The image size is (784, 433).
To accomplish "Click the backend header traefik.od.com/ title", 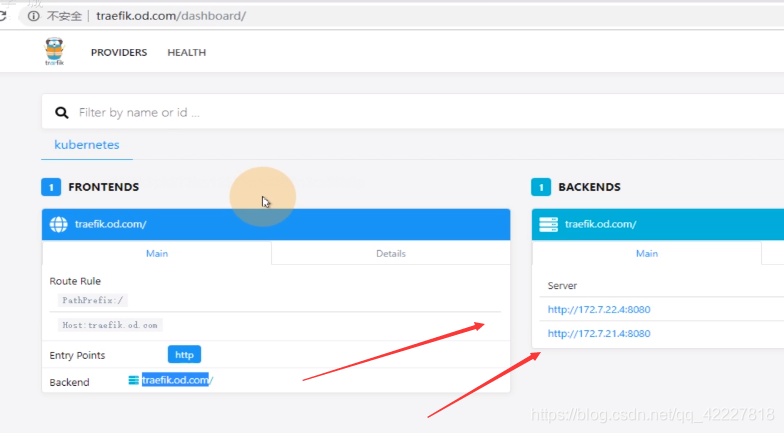I will coord(600,224).
